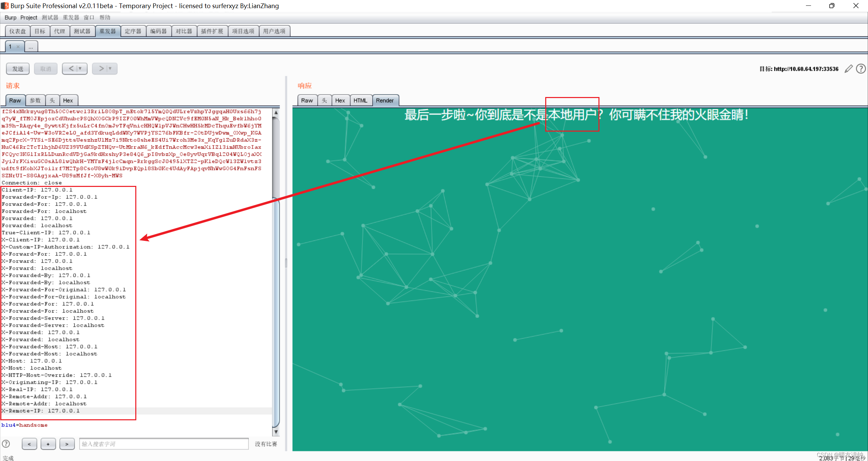Toggle the 失 tab in response panel
This screenshot has width=868, height=461.
(x=323, y=100)
